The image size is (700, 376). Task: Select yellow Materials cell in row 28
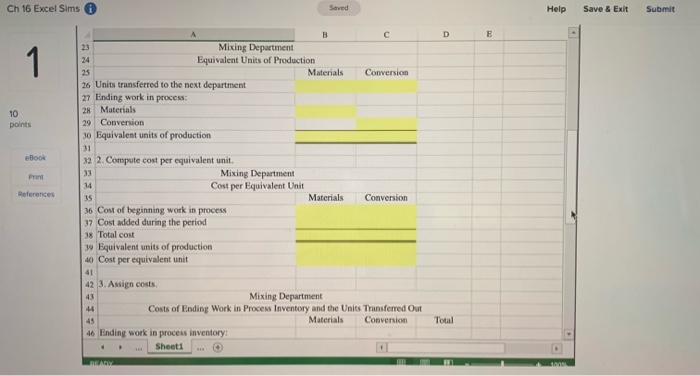point(325,110)
